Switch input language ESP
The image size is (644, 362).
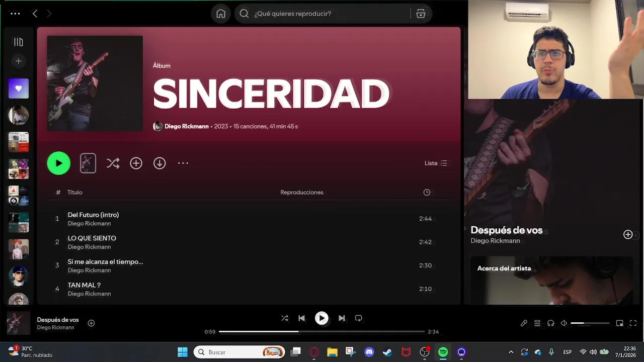coord(567,352)
